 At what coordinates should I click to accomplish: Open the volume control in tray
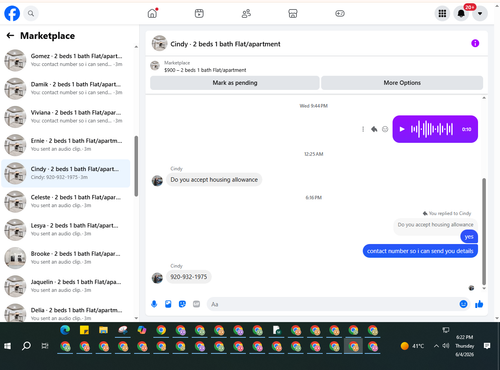coord(446,346)
